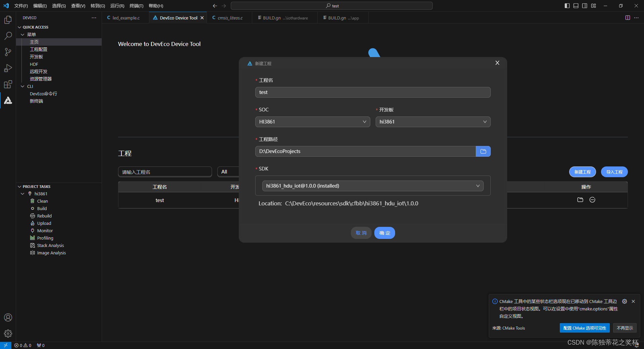
Task: Switch to the led_example.c tab
Action: pyautogui.click(x=126, y=18)
